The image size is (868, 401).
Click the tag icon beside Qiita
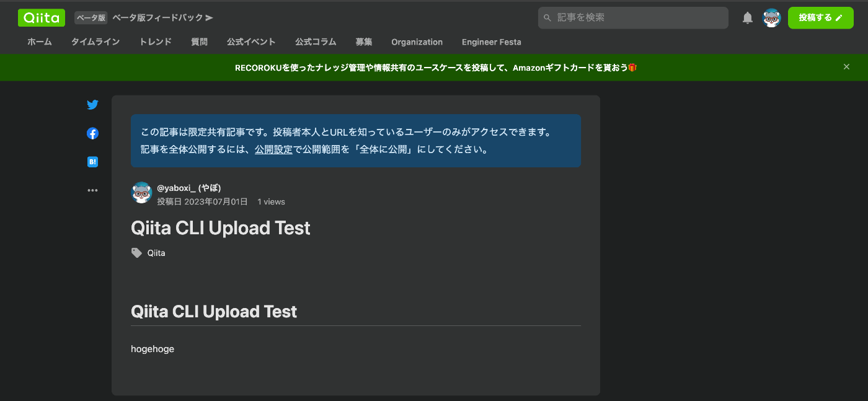(x=136, y=253)
